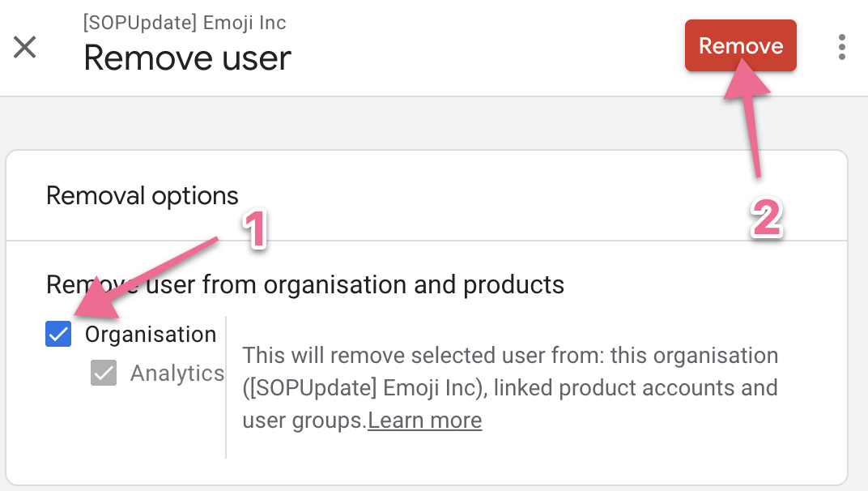Click the Analytics label text

[x=177, y=373]
